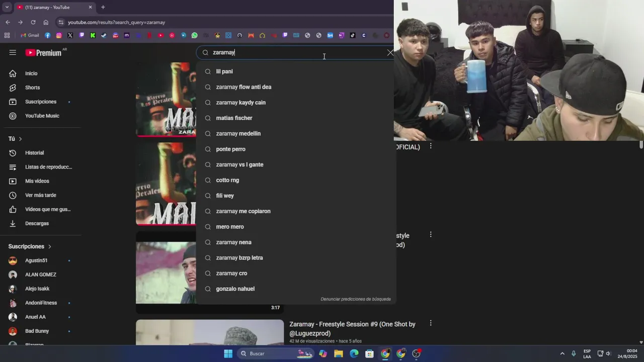Click the browser Reload button

pos(33,22)
